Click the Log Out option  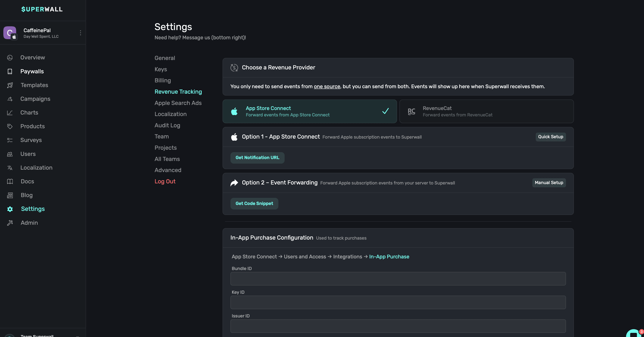coord(165,181)
